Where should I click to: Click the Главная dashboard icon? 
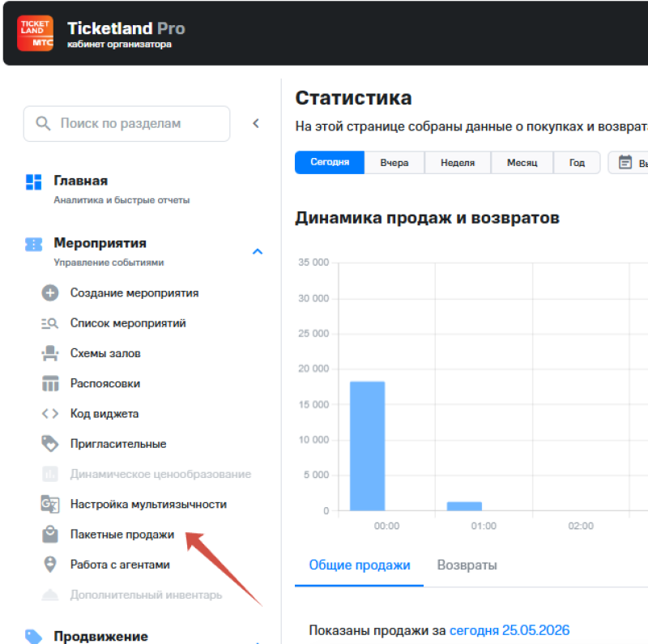33,182
